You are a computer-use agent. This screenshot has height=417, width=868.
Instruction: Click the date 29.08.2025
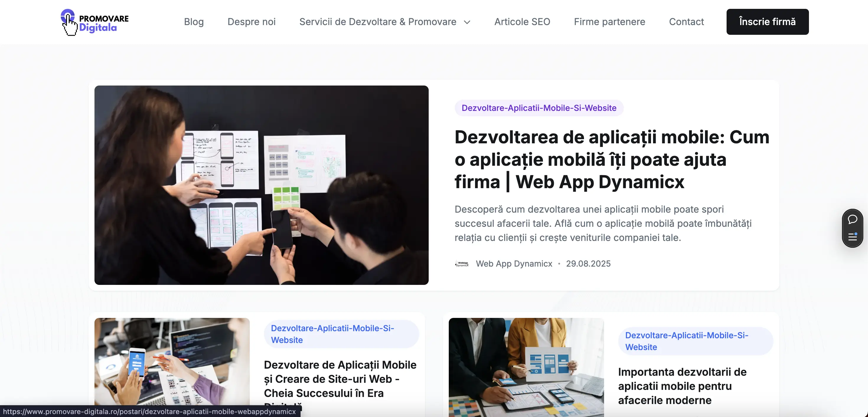click(x=588, y=264)
